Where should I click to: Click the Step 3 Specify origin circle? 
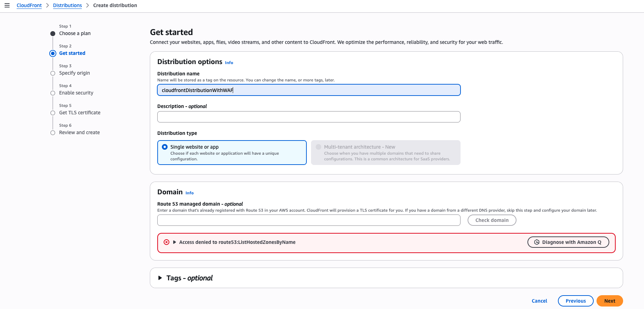point(53,73)
